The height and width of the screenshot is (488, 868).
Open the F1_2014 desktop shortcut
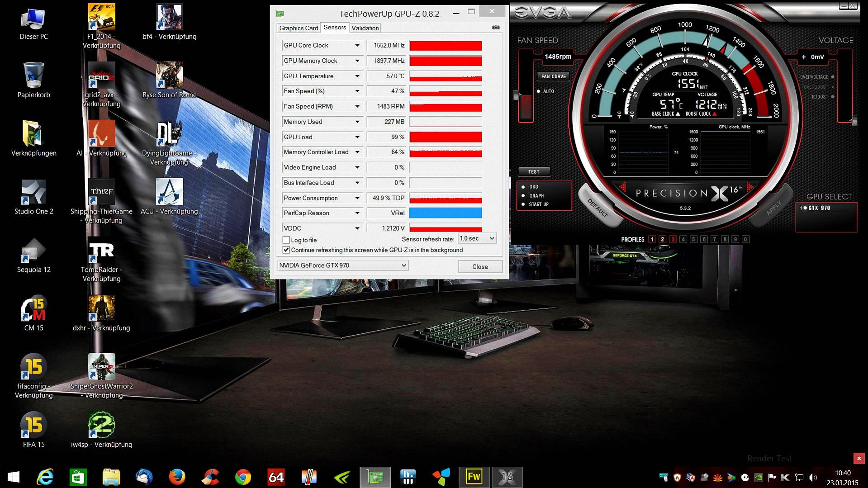point(101,17)
